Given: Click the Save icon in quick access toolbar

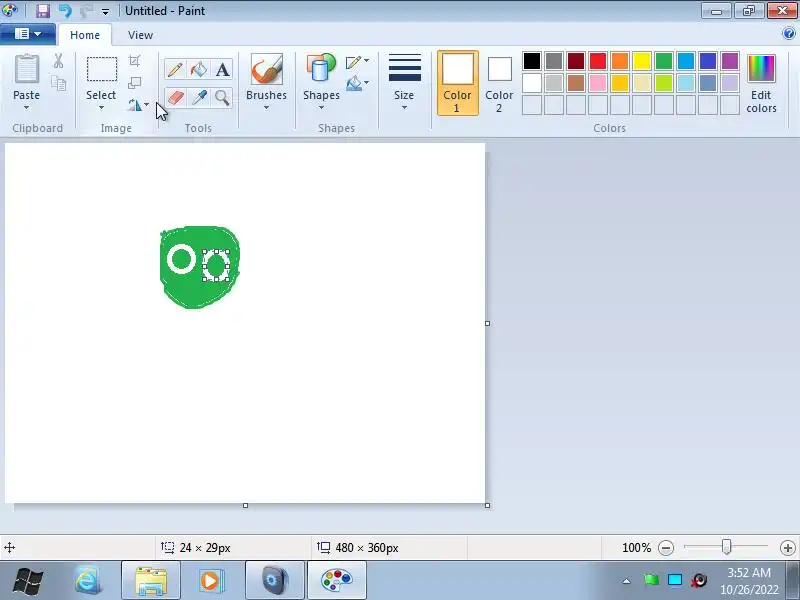Looking at the screenshot, I should 43,10.
